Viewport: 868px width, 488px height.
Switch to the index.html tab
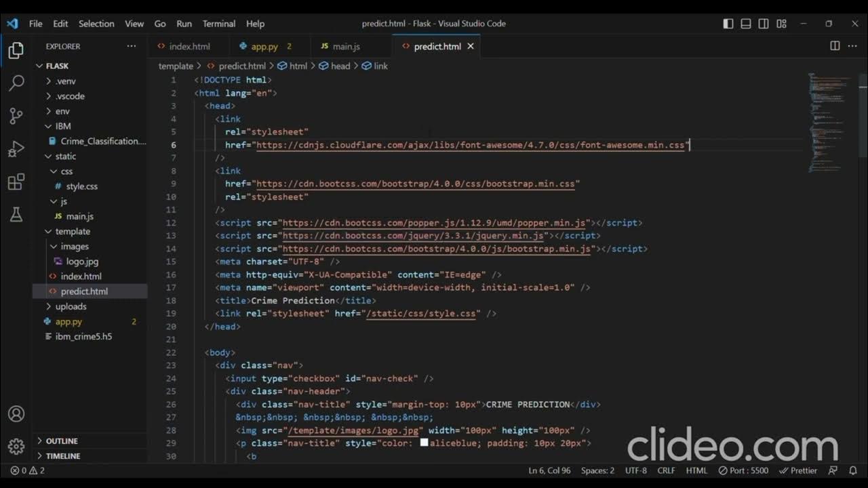189,46
